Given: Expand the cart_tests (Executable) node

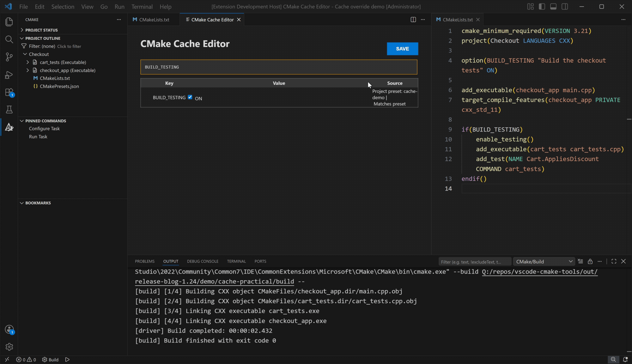Looking at the screenshot, I should [28, 62].
